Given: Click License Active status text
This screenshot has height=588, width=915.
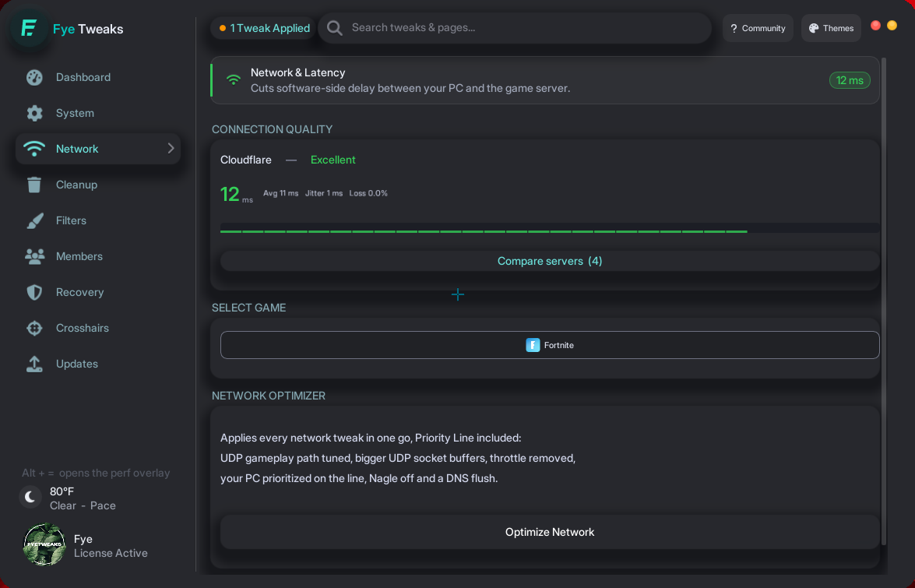Looking at the screenshot, I should [x=111, y=553].
